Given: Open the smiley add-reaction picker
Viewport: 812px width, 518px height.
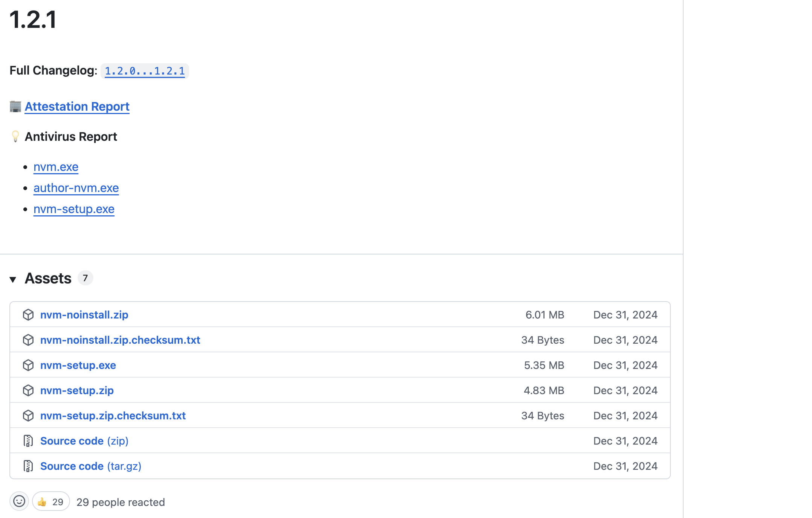Looking at the screenshot, I should (x=19, y=501).
